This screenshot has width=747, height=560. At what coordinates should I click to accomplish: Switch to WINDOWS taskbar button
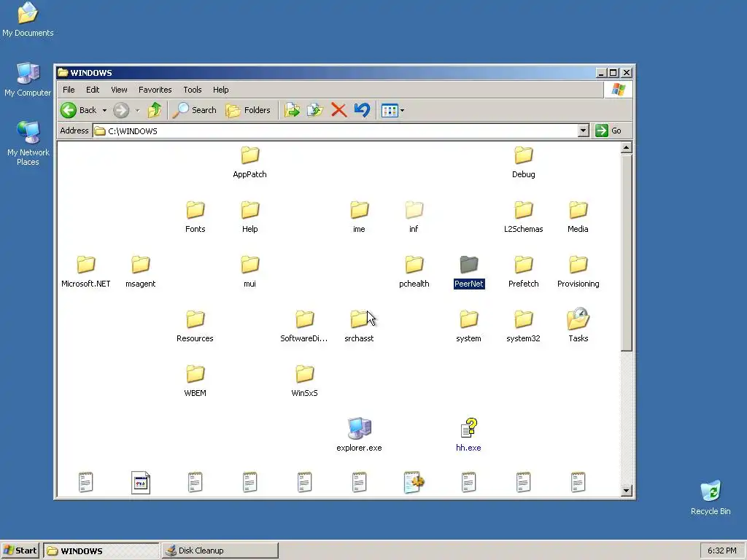point(101,551)
